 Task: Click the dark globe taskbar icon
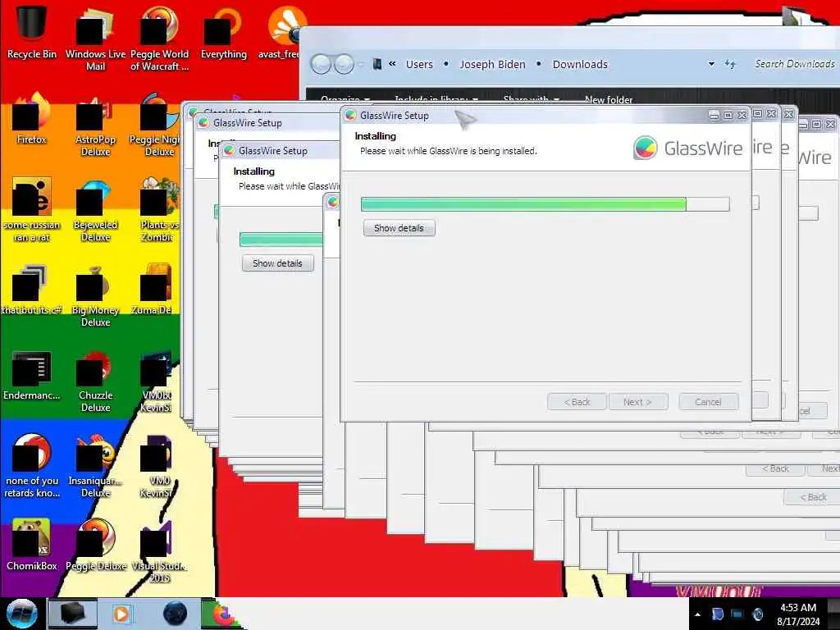click(175, 614)
